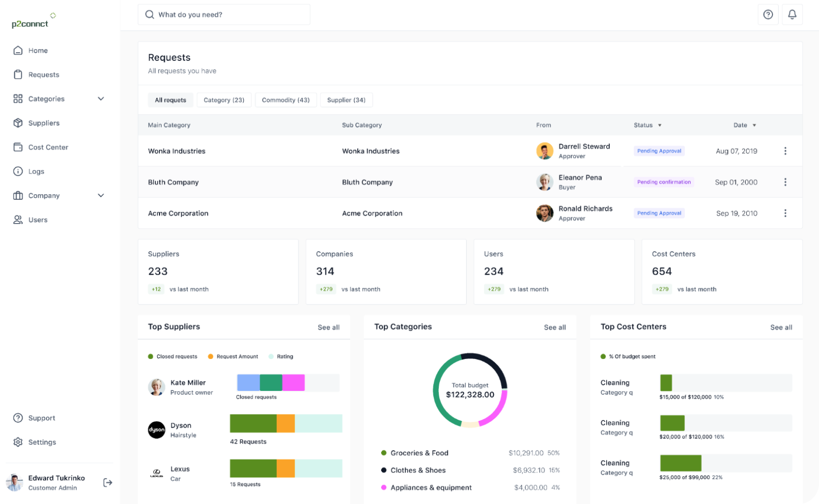Viewport: 819px width, 504px height.
Task: Click the Support question mark icon
Action: click(18, 418)
